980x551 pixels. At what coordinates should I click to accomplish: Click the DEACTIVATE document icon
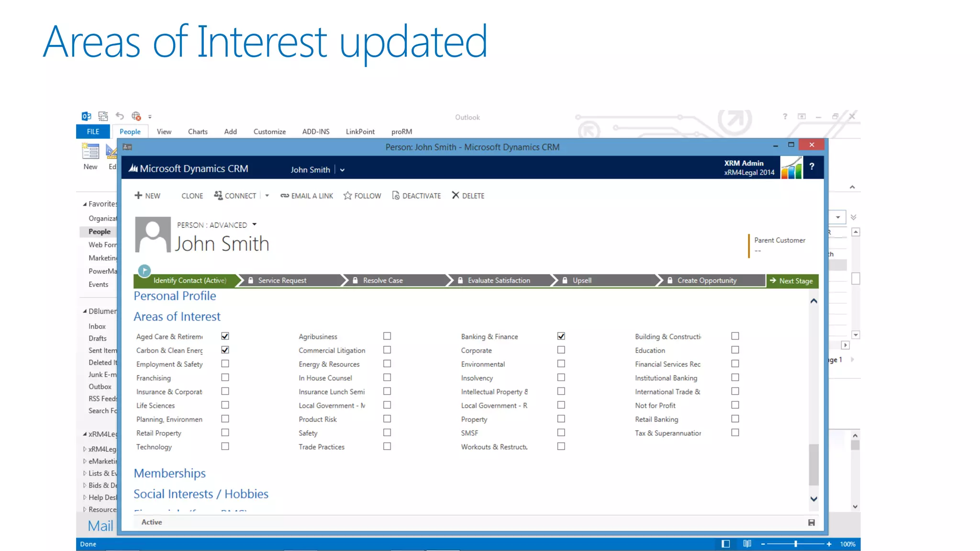396,195
